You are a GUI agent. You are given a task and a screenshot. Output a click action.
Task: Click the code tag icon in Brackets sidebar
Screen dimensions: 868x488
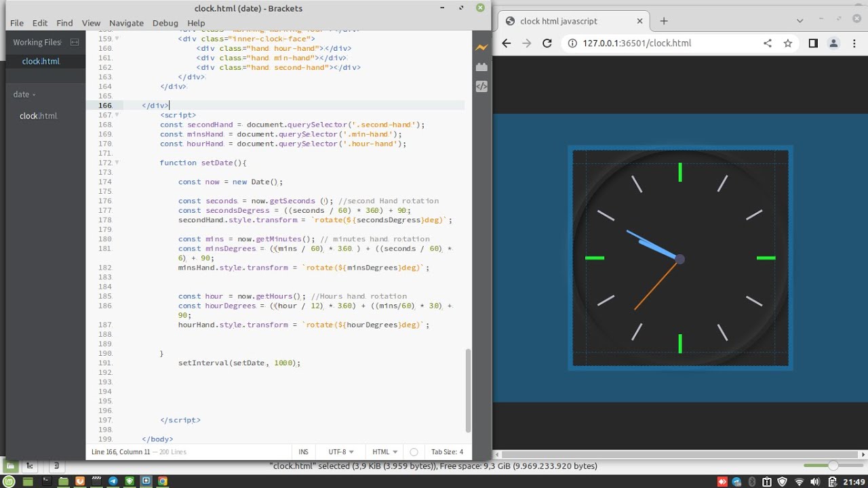pos(481,86)
